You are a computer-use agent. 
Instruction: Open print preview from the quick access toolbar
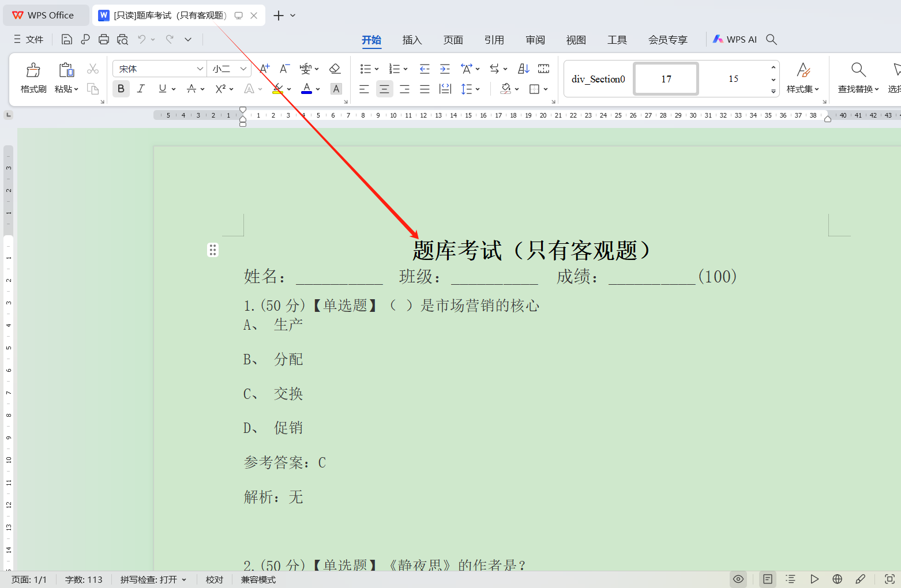(122, 39)
